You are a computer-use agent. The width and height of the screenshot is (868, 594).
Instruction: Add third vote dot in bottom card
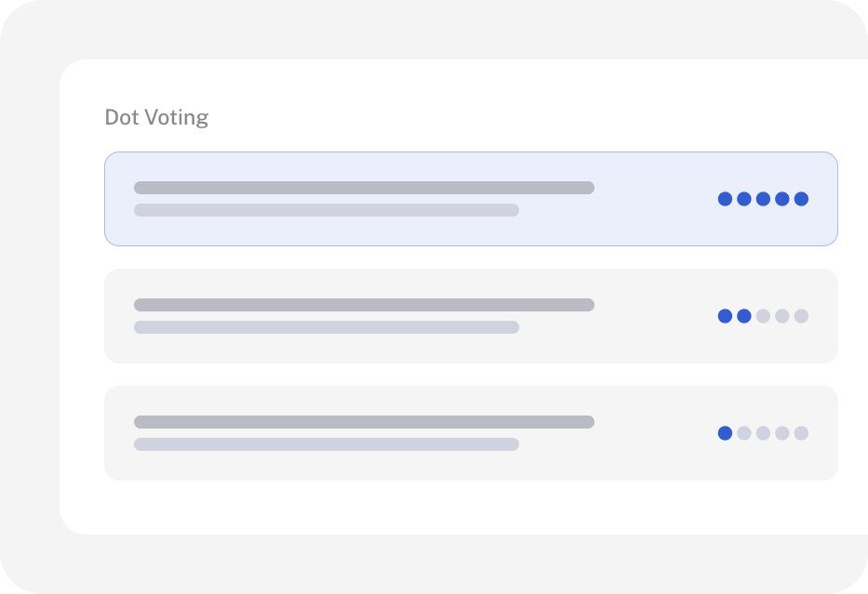coord(764,433)
